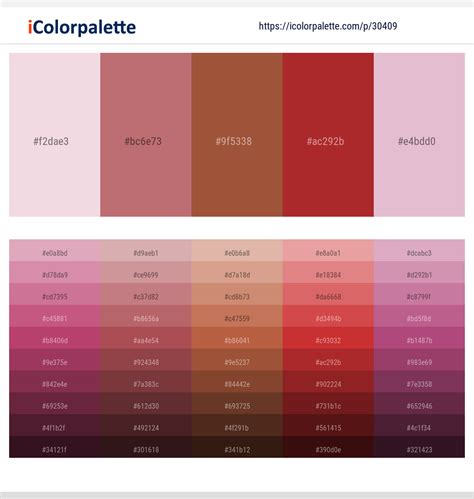Select the #b8406d shade swatch
Viewport: 474px width, 499px height.
click(55, 338)
